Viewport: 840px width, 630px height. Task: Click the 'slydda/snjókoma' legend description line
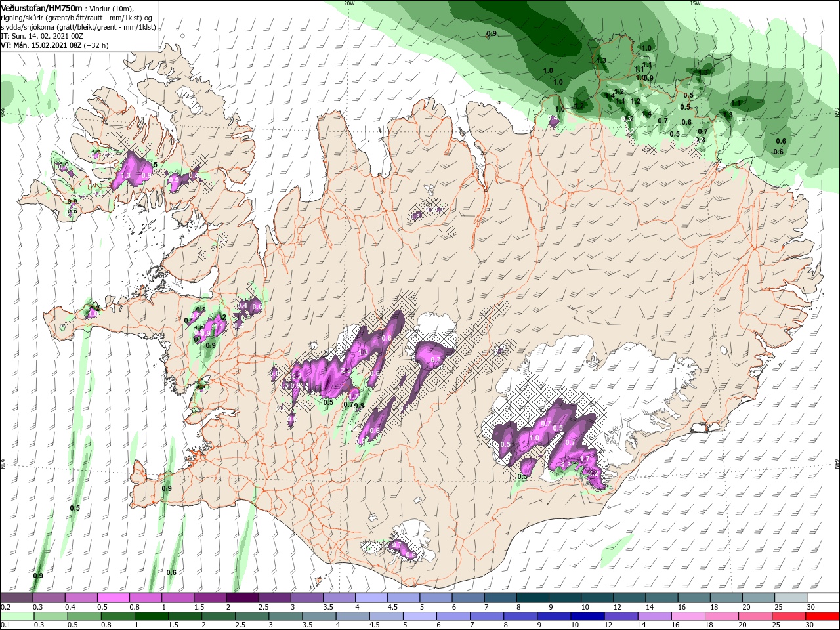tap(78, 27)
